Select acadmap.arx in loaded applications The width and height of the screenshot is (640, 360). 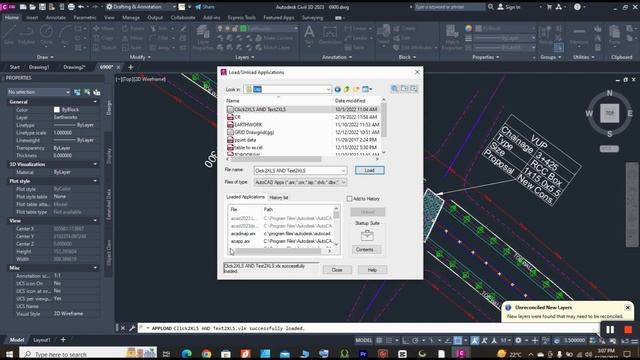(243, 233)
